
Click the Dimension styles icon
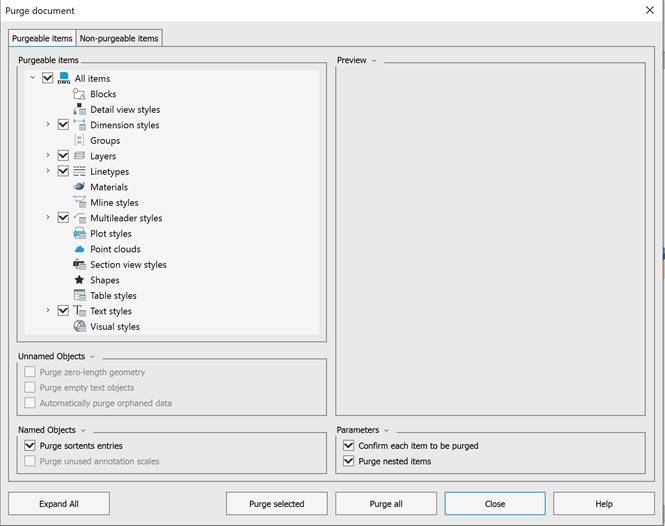[x=79, y=125]
